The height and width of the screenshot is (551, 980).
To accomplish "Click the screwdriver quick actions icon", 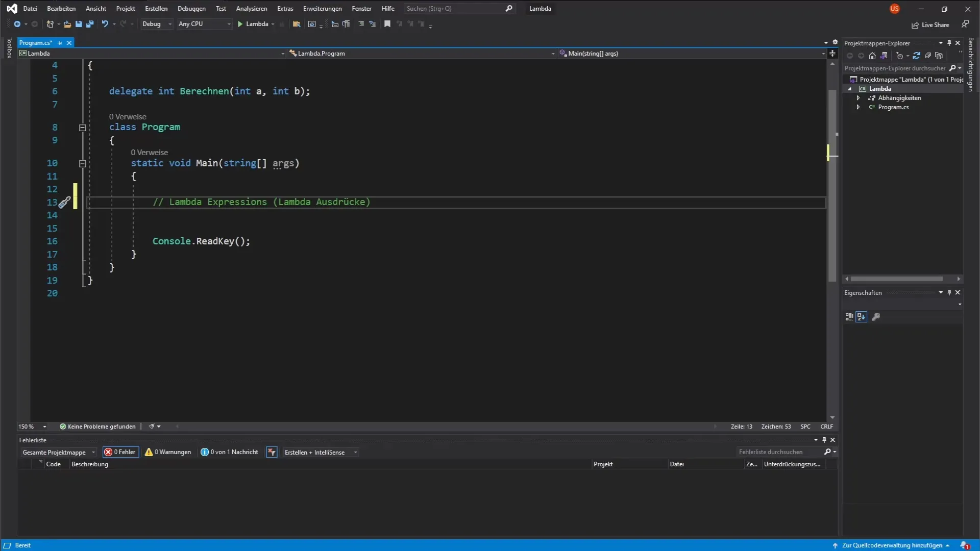I will [x=64, y=203].
